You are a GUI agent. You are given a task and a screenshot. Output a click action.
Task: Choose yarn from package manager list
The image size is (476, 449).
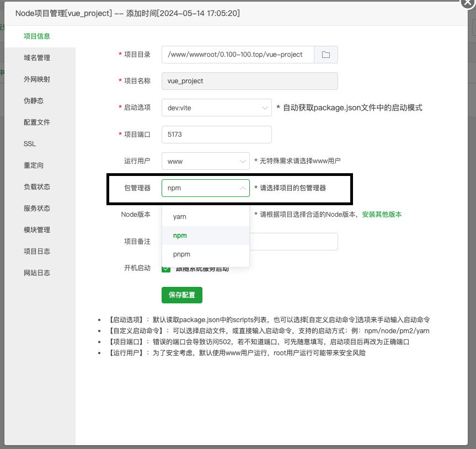206,217
